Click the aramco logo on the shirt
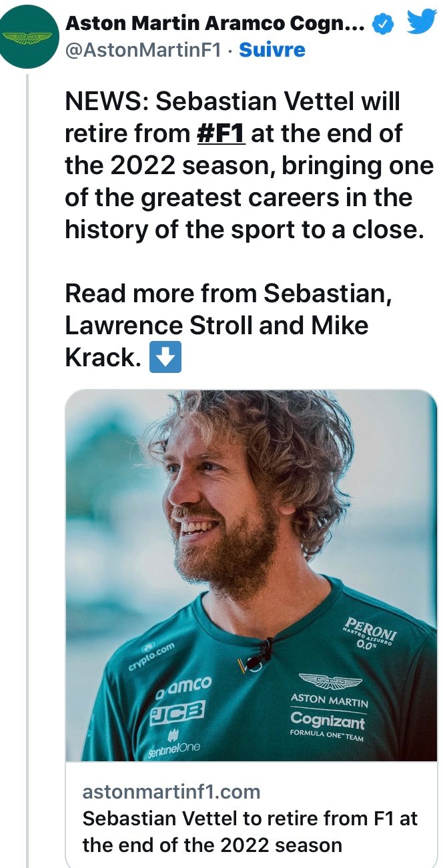Image resolution: width=443 pixels, height=868 pixels. 184,685
